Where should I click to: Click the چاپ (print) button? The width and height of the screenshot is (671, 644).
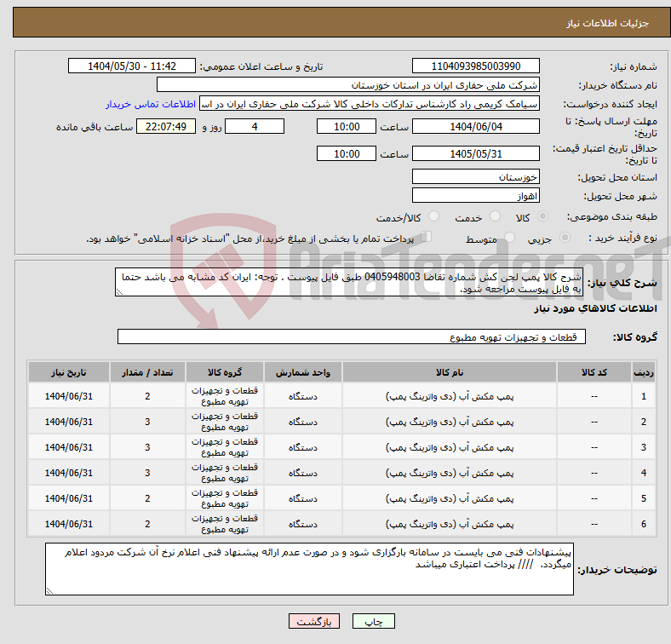point(373,623)
